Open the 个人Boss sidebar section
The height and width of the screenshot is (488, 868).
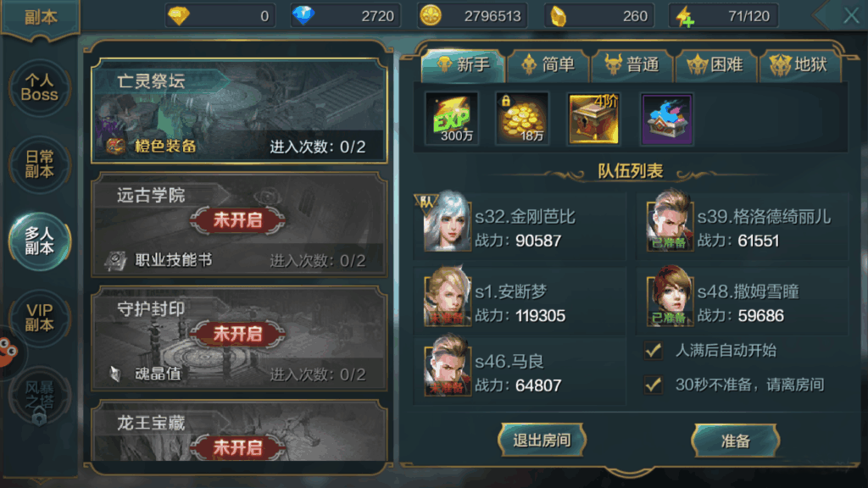click(39, 88)
